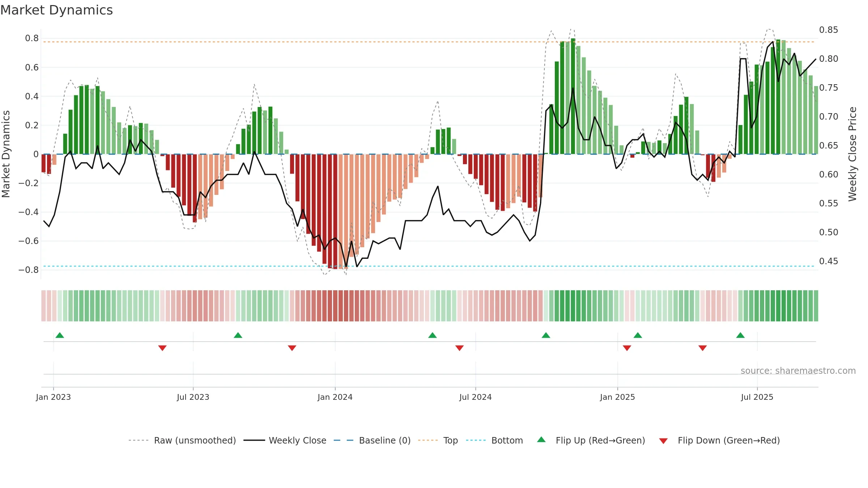Click the 0.70 tick on the right price axis

[x=829, y=116]
